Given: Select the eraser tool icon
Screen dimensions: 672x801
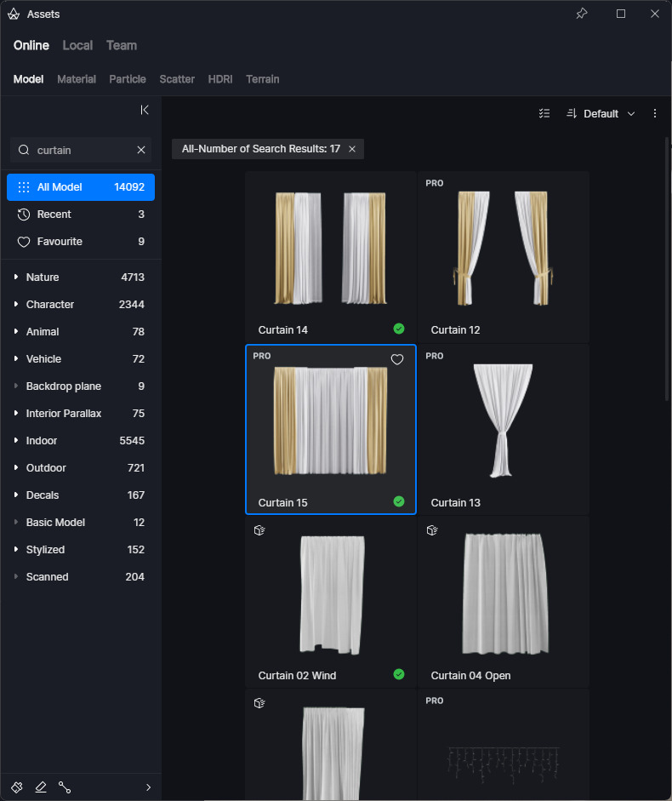Looking at the screenshot, I should tap(41, 787).
